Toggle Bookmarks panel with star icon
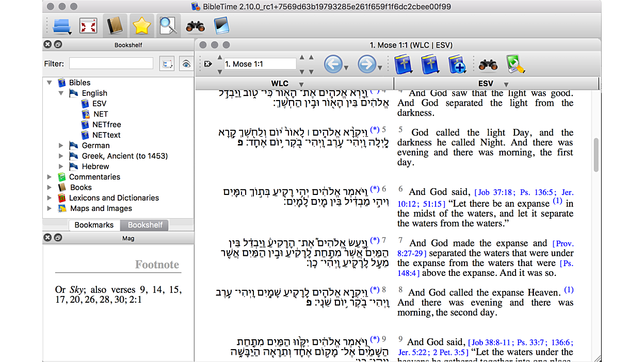The image size is (644, 362). 141,25
